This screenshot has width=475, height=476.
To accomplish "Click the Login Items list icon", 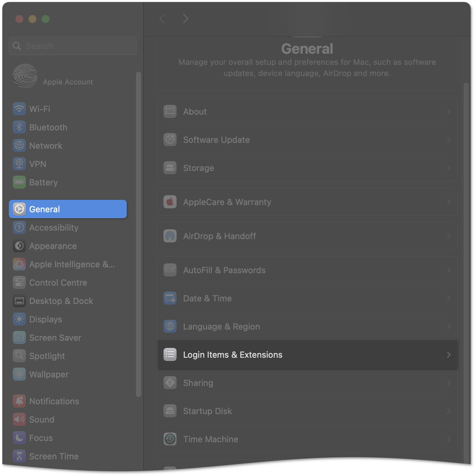I will [x=170, y=355].
